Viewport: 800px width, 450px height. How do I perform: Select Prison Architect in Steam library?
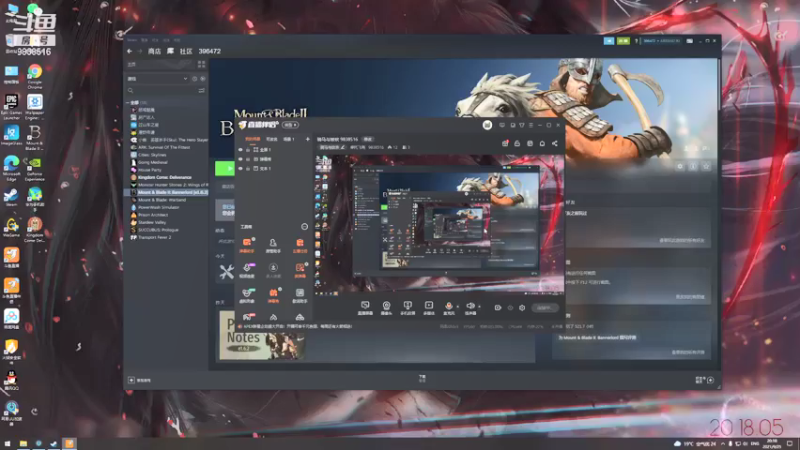coord(153,215)
